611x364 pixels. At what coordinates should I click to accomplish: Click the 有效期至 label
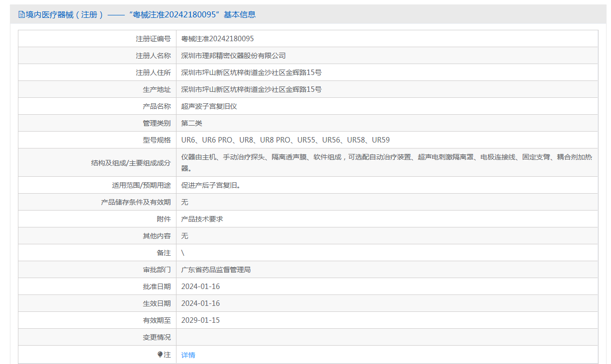(157, 320)
